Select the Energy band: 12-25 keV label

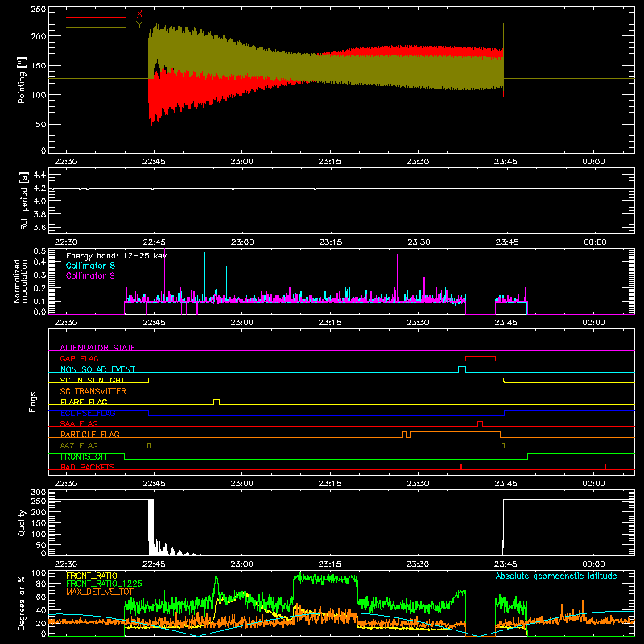[x=117, y=256]
